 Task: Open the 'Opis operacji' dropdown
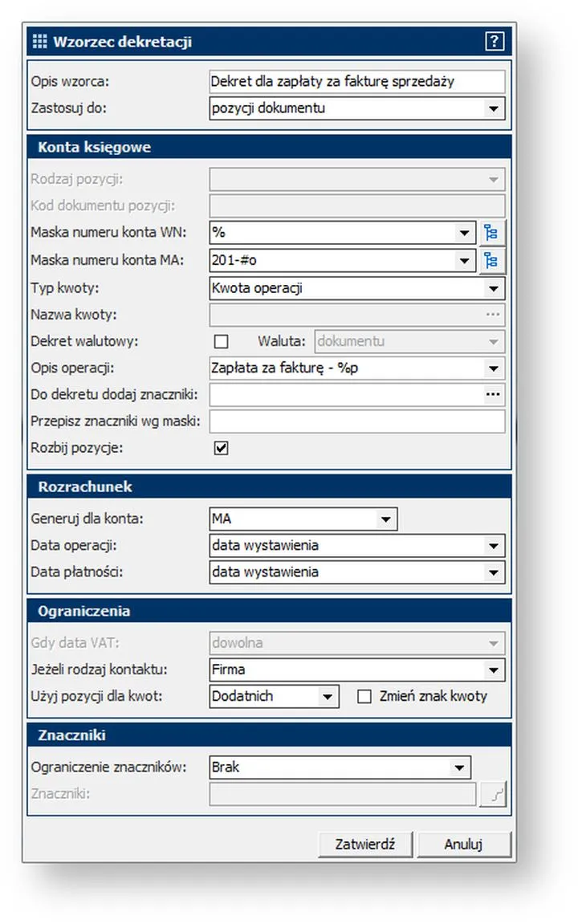click(x=492, y=368)
